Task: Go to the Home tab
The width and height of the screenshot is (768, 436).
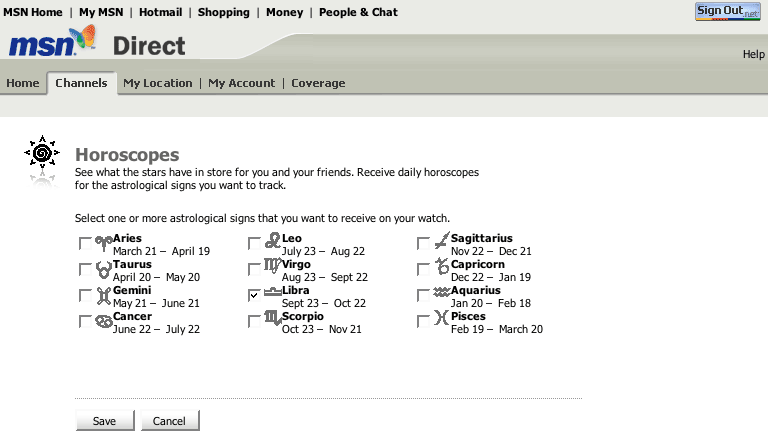Action: coord(23,83)
